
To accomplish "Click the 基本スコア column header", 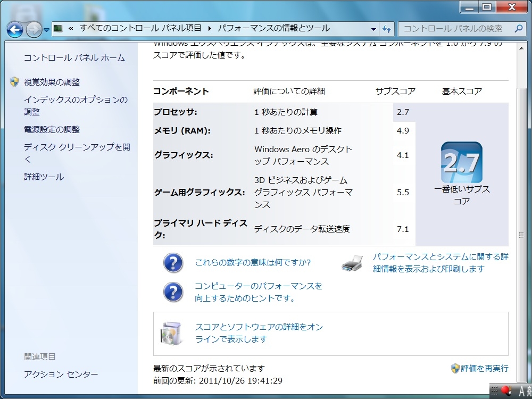I will pyautogui.click(x=462, y=92).
